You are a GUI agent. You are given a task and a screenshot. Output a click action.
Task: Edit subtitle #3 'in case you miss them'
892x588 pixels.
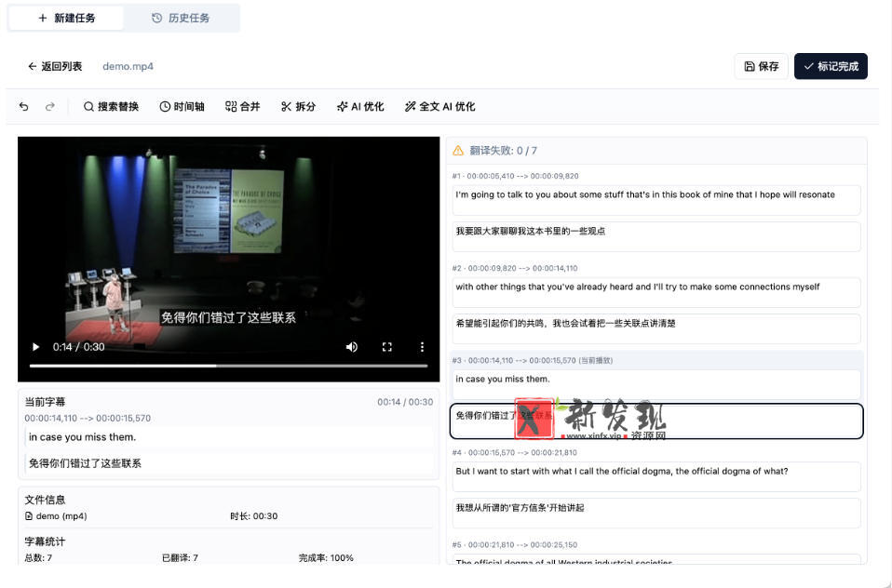655,384
